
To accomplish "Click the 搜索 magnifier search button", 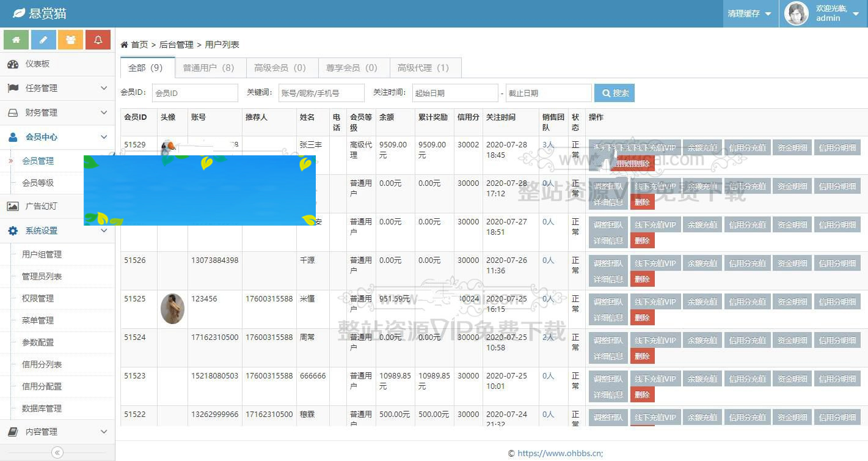I will tap(614, 92).
